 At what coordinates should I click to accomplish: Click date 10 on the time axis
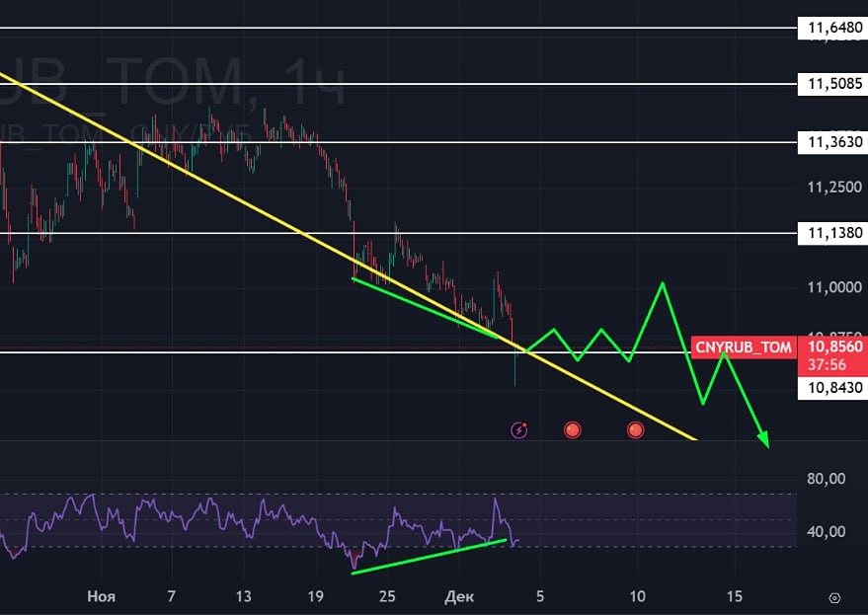tap(637, 596)
